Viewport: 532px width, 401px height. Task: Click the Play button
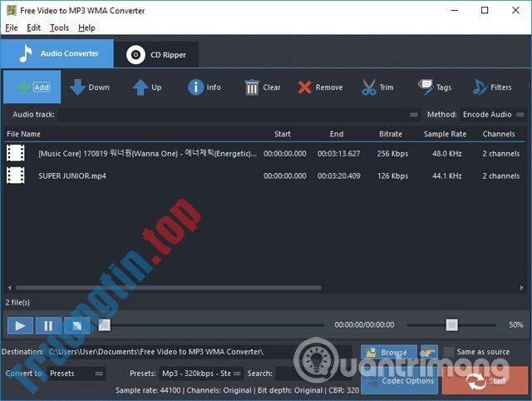[x=20, y=326]
